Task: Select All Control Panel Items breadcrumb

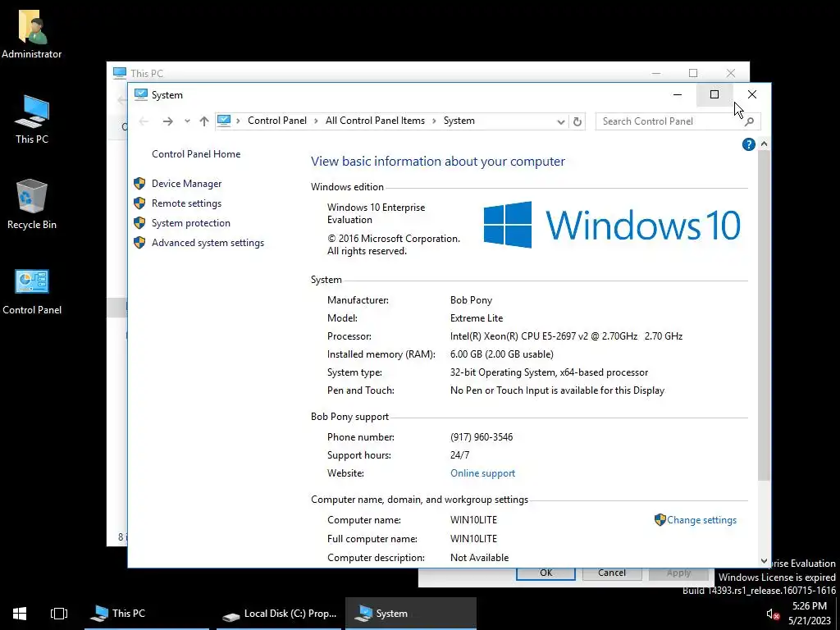Action: 375,121
